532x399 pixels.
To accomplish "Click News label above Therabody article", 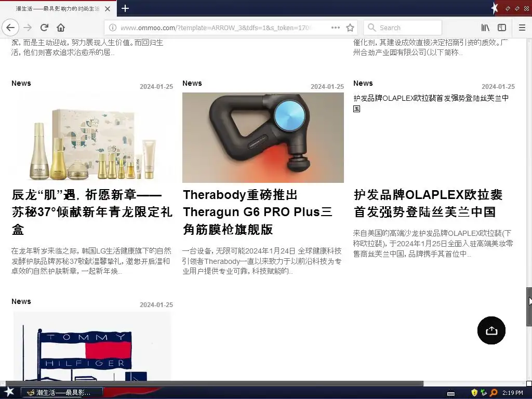I will (192, 83).
